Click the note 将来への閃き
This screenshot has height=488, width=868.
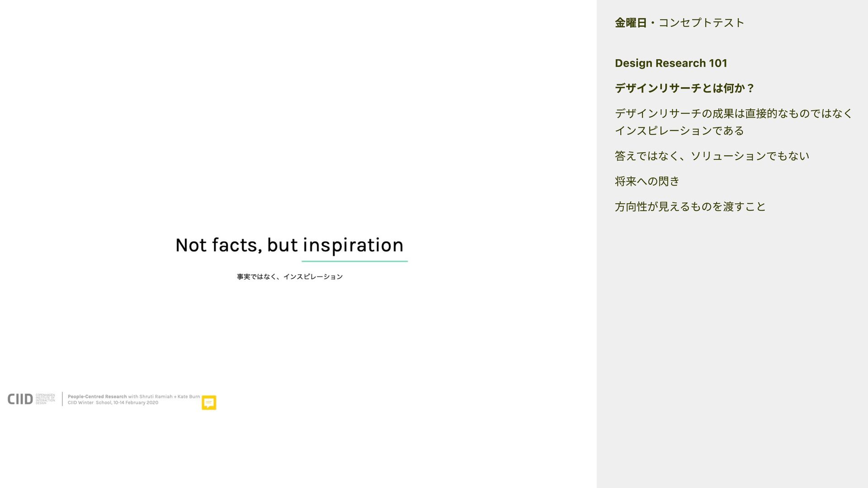[x=647, y=181]
